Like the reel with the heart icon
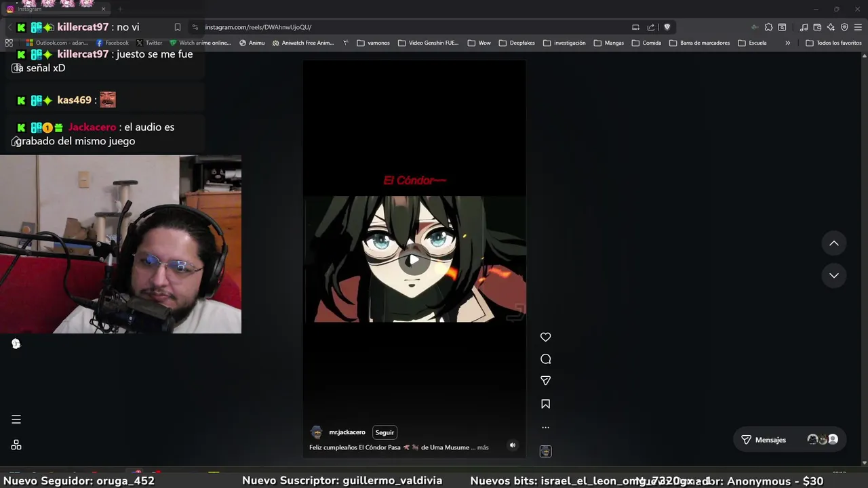Screen dimensions: 868x488 (545, 337)
